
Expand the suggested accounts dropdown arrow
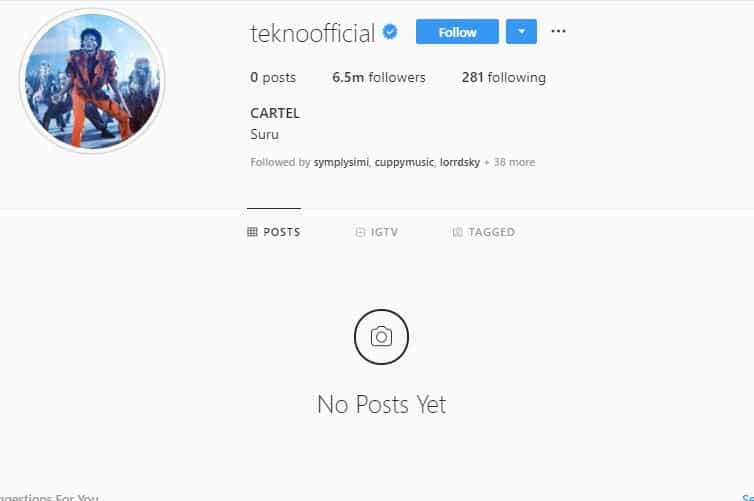coord(521,32)
